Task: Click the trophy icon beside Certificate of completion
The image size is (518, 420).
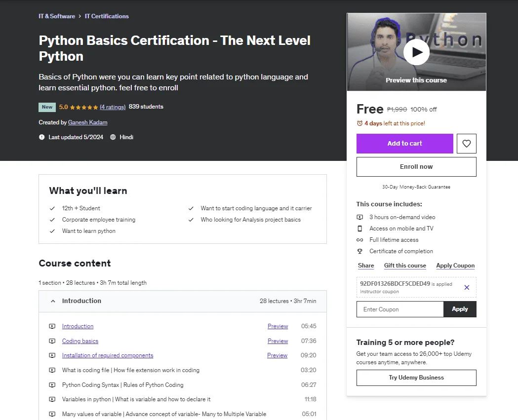Action: pyautogui.click(x=360, y=251)
